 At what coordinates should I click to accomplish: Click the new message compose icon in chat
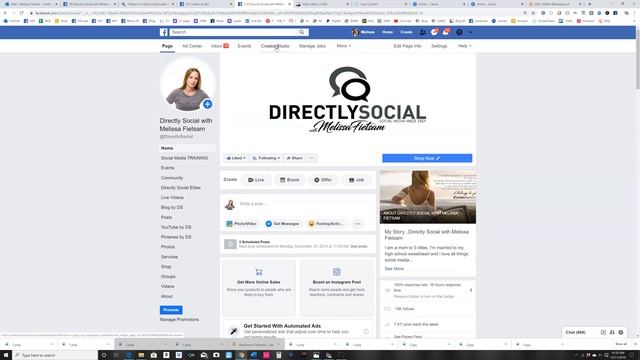tap(603, 332)
